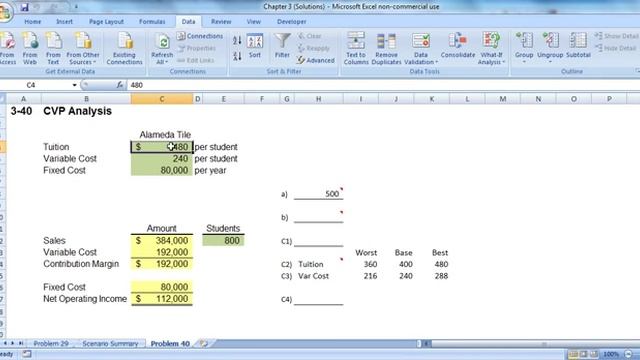This screenshot has width=640, height=360.
Task: Select the Sales amount cell 384,000
Action: coord(162,241)
